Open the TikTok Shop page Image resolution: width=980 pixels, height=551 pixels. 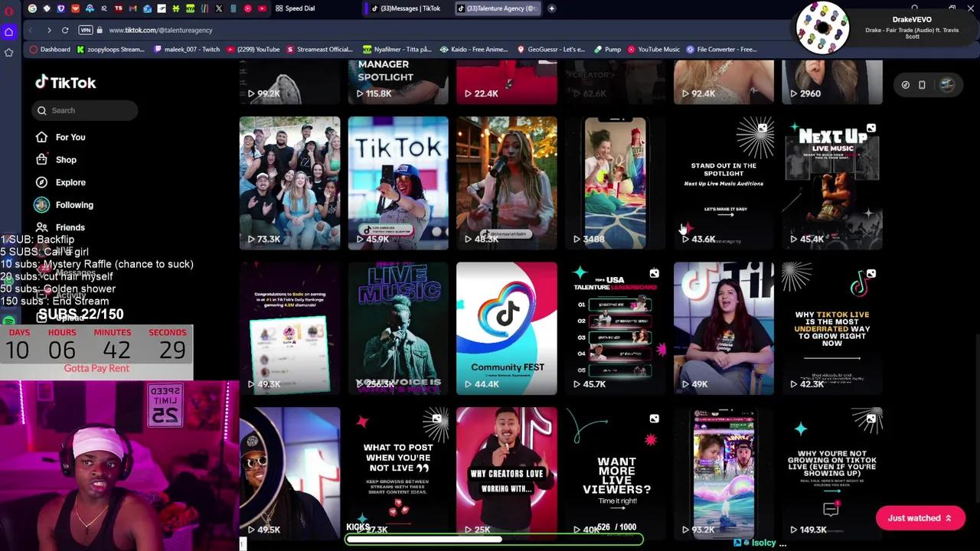55,160
